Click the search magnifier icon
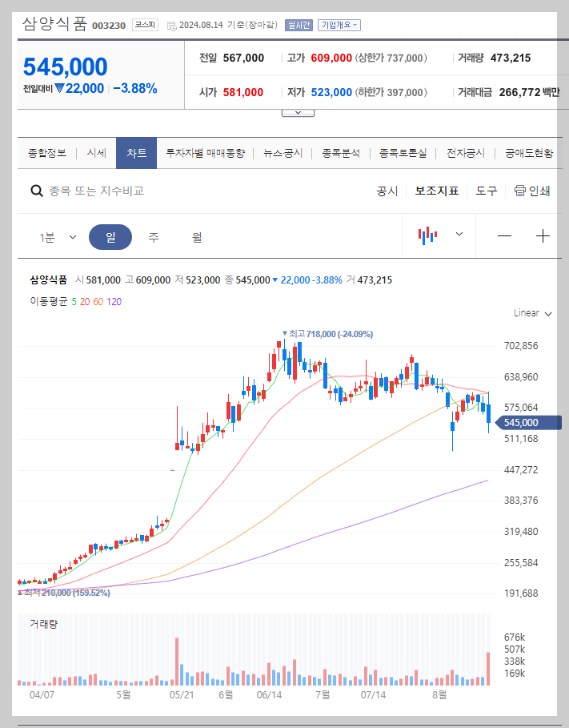Viewport: 569px width, 728px height. 37,191
